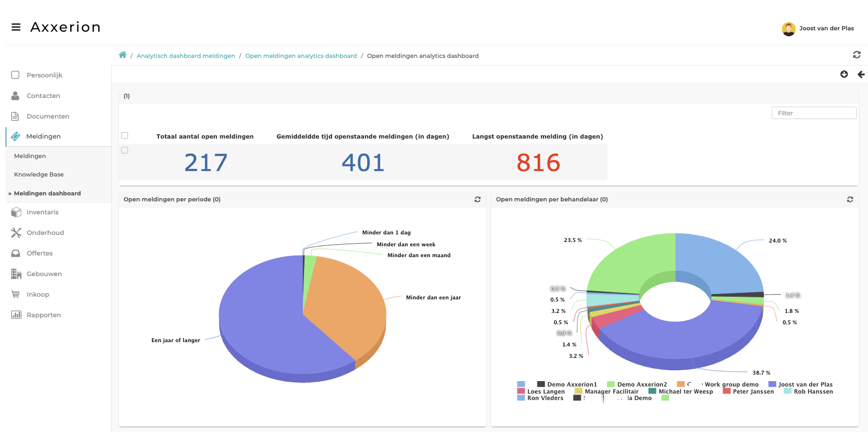Open the hamburger menu icon

tap(16, 27)
